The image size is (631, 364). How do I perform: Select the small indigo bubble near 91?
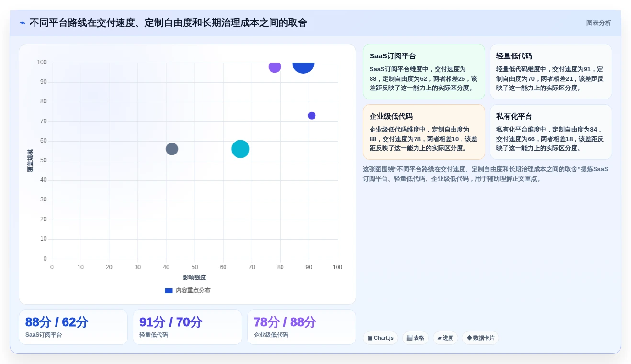coord(312,116)
